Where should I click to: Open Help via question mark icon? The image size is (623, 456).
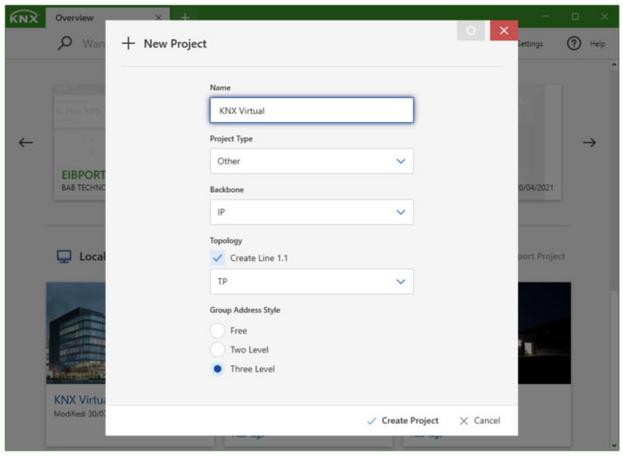coord(574,44)
